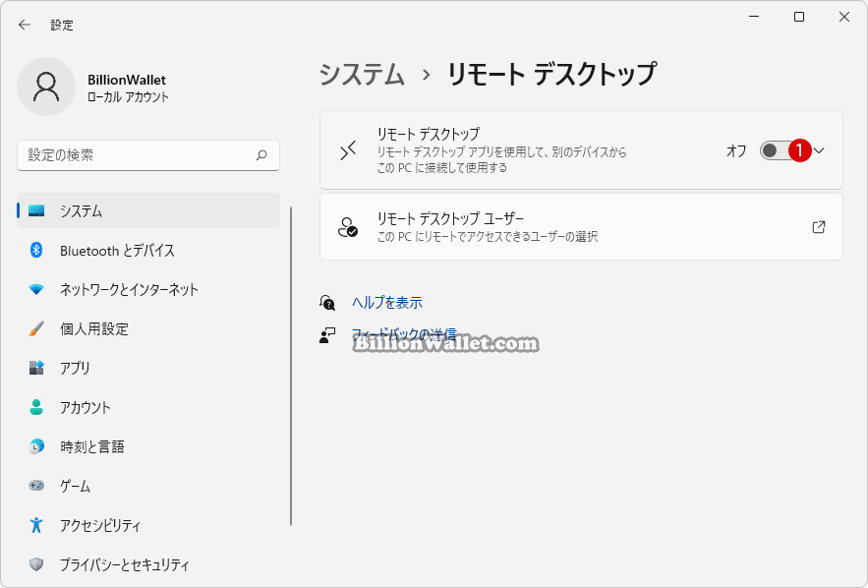Open システム in the sidebar

148,211
